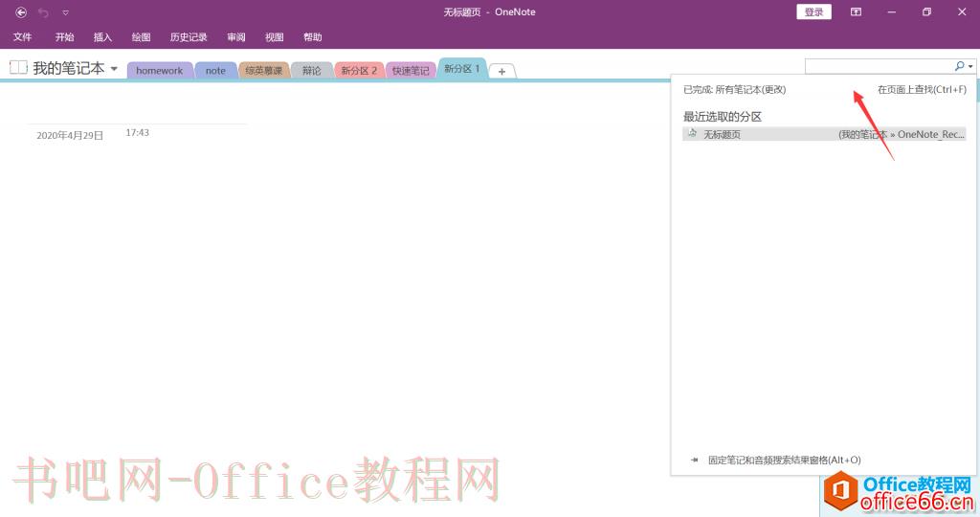
Task: Open the 文件 menu
Action: coord(23,37)
